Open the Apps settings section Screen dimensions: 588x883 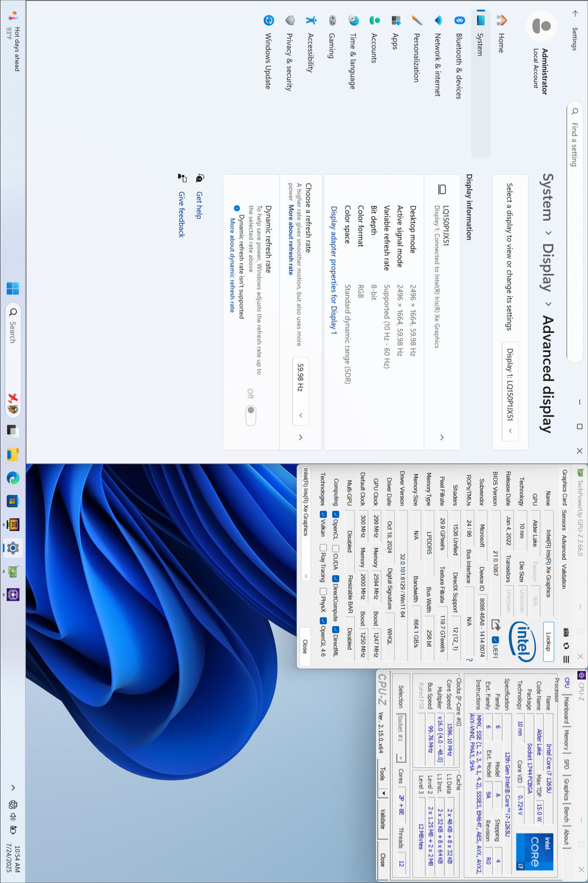tap(395, 33)
